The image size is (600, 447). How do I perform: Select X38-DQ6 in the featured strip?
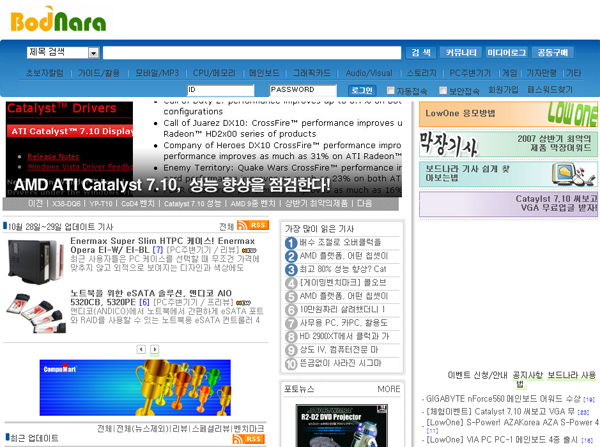[x=66, y=204]
